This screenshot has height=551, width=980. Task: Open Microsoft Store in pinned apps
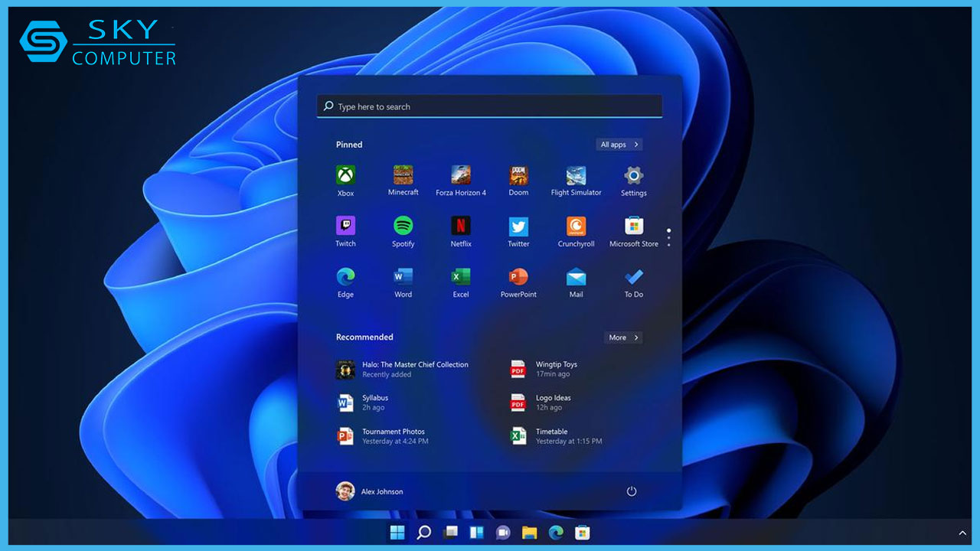tap(634, 232)
